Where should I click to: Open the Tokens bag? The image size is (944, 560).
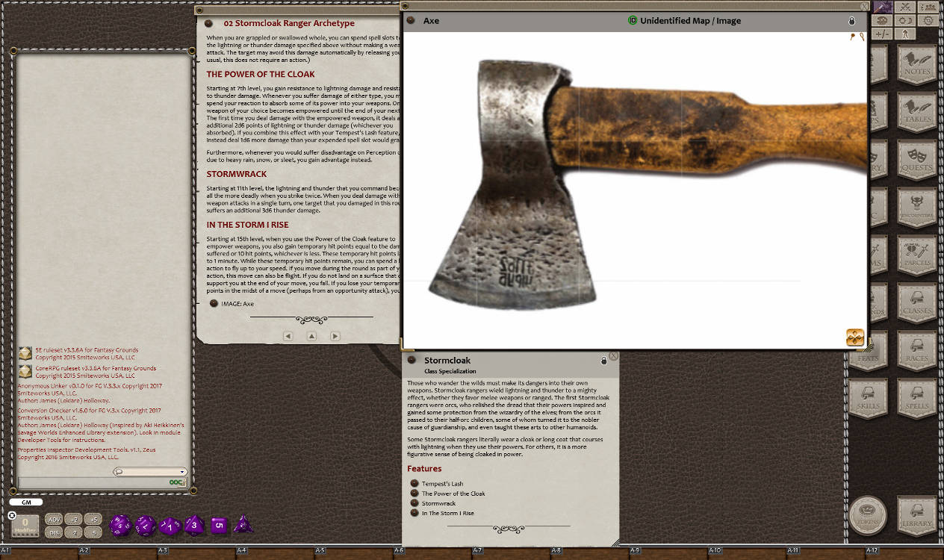tap(868, 515)
